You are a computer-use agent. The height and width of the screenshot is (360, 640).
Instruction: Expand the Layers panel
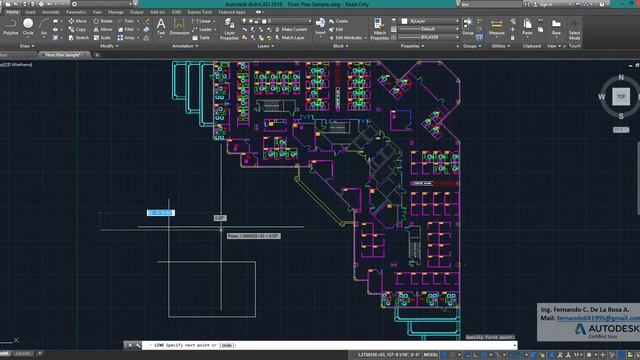265,46
